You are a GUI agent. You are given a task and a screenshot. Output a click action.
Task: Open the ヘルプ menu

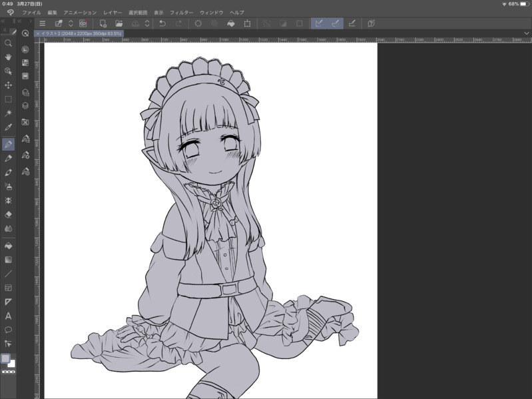point(237,13)
